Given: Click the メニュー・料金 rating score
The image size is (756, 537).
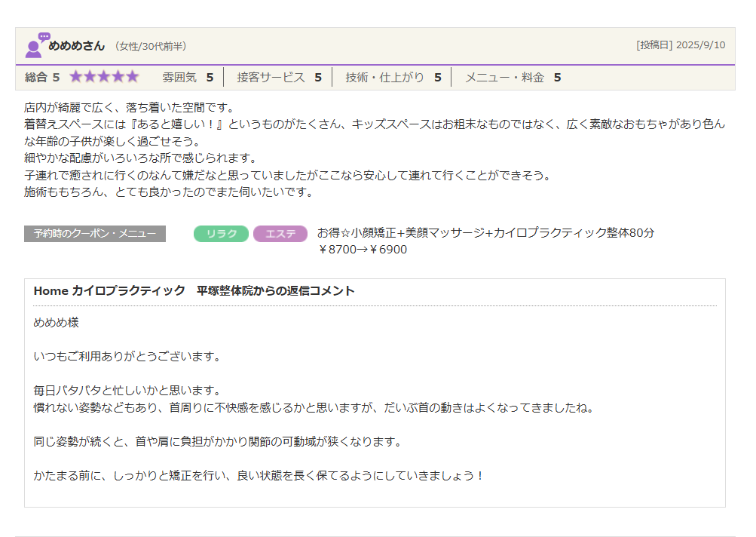Looking at the screenshot, I should 557,77.
